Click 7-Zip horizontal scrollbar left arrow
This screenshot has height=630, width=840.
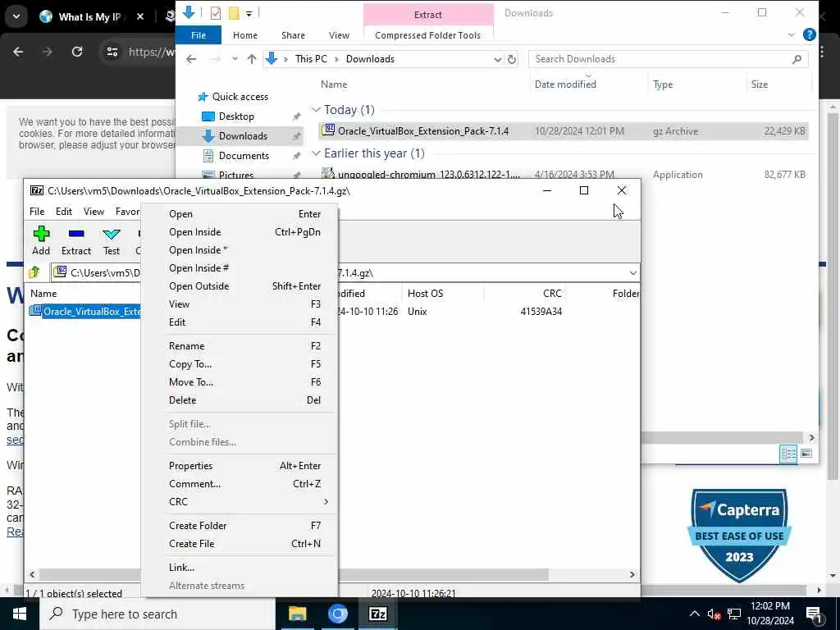(32, 574)
